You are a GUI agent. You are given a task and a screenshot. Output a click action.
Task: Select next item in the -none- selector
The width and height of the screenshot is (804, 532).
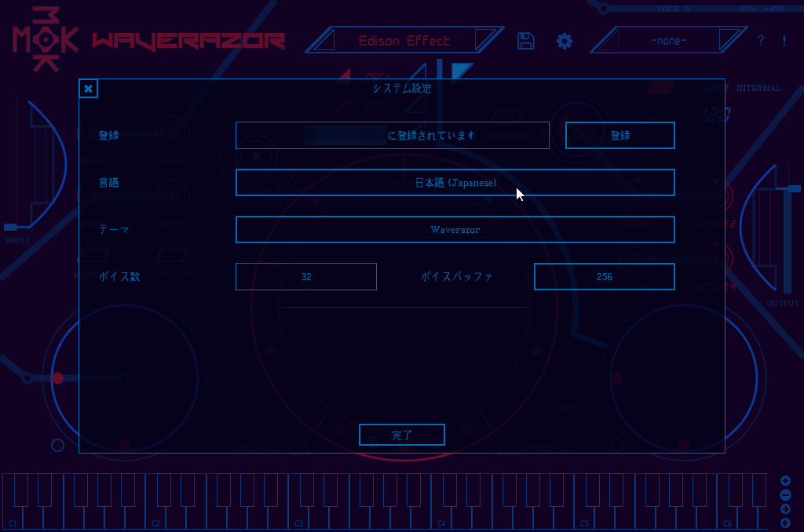tap(729, 41)
